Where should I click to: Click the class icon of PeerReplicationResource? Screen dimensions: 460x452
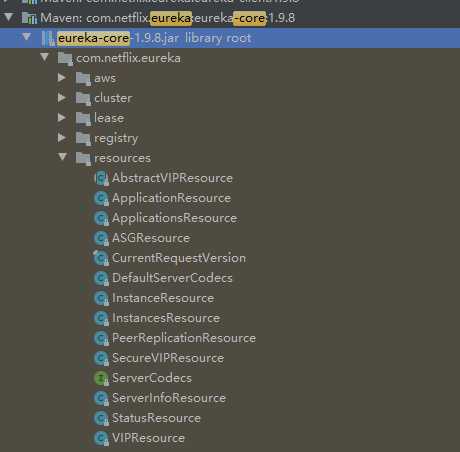point(101,338)
